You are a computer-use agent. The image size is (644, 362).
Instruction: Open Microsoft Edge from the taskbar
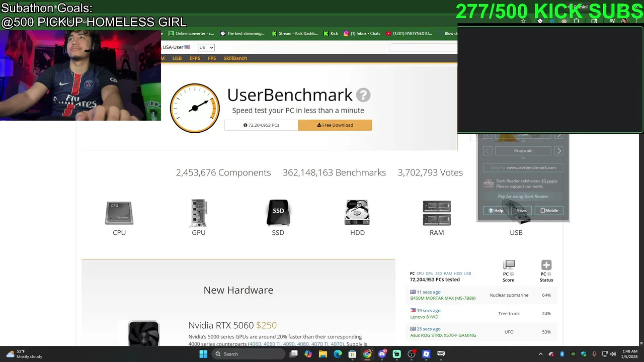coord(338,354)
